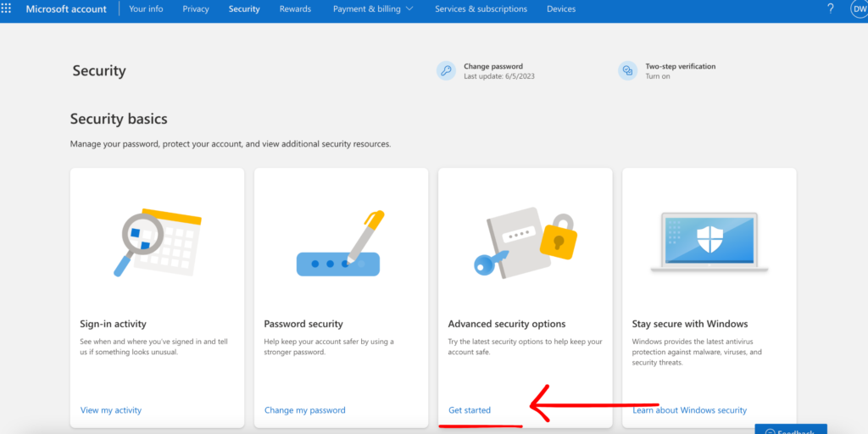
Task: Click the Two-step verification shield icon
Action: tap(627, 71)
